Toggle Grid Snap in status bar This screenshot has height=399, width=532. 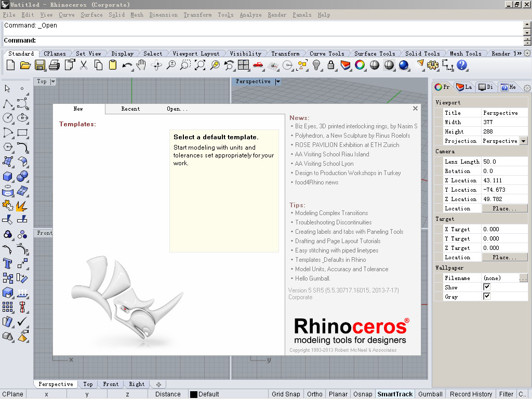286,394
